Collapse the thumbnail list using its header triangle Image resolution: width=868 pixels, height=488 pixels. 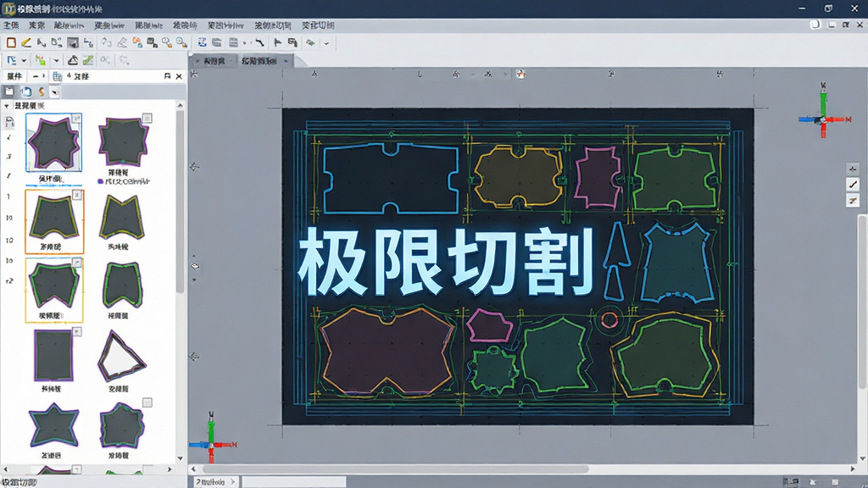(7, 106)
